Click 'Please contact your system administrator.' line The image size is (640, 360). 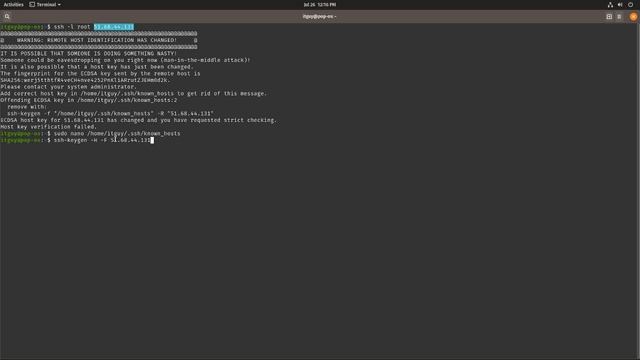69,87
